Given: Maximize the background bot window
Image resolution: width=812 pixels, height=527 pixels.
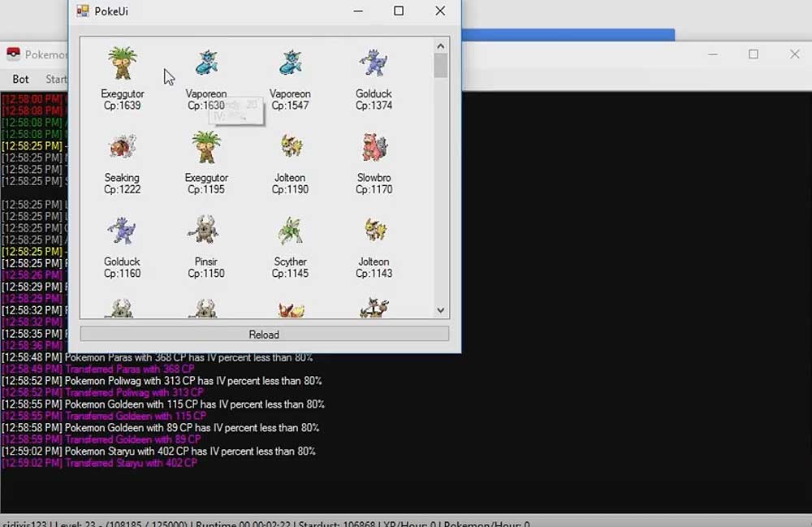Looking at the screenshot, I should pos(754,54).
